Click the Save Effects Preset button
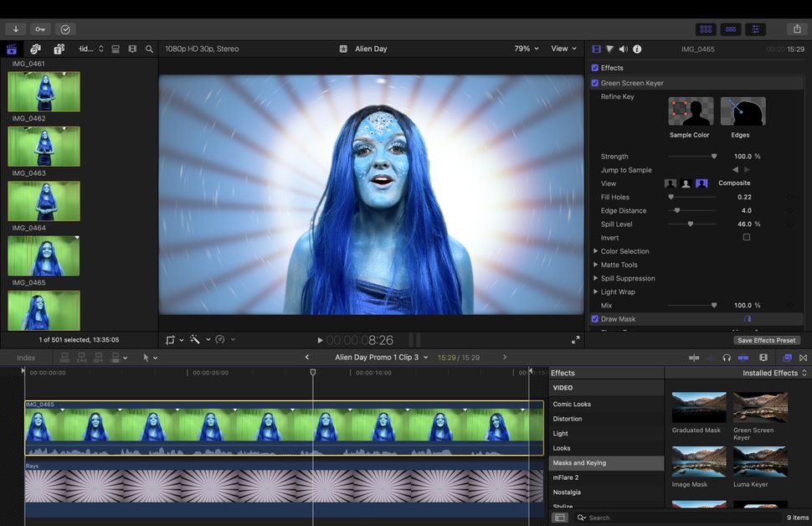The image size is (812, 526). tap(766, 340)
